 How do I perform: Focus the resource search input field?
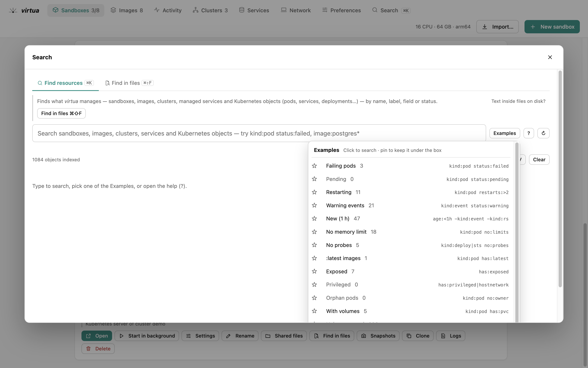(x=259, y=133)
